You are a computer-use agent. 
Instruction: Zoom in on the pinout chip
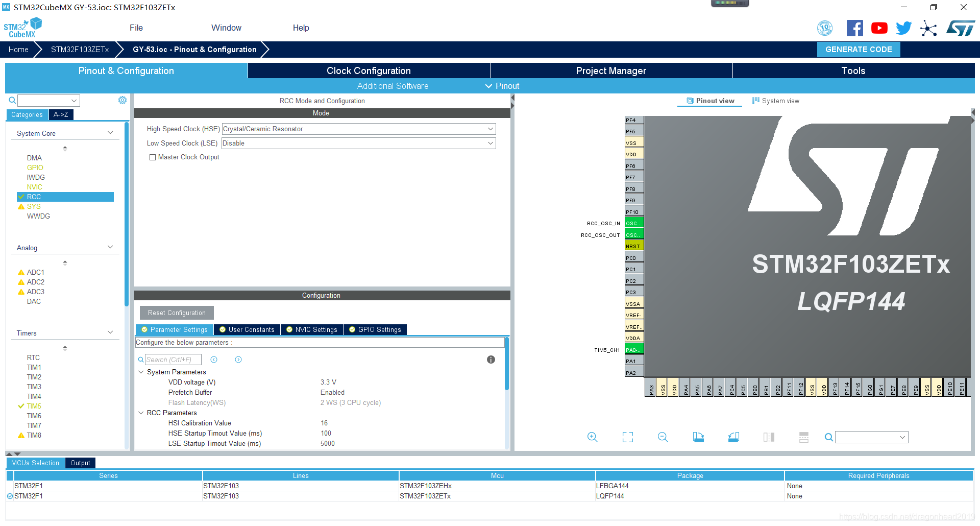click(x=592, y=437)
